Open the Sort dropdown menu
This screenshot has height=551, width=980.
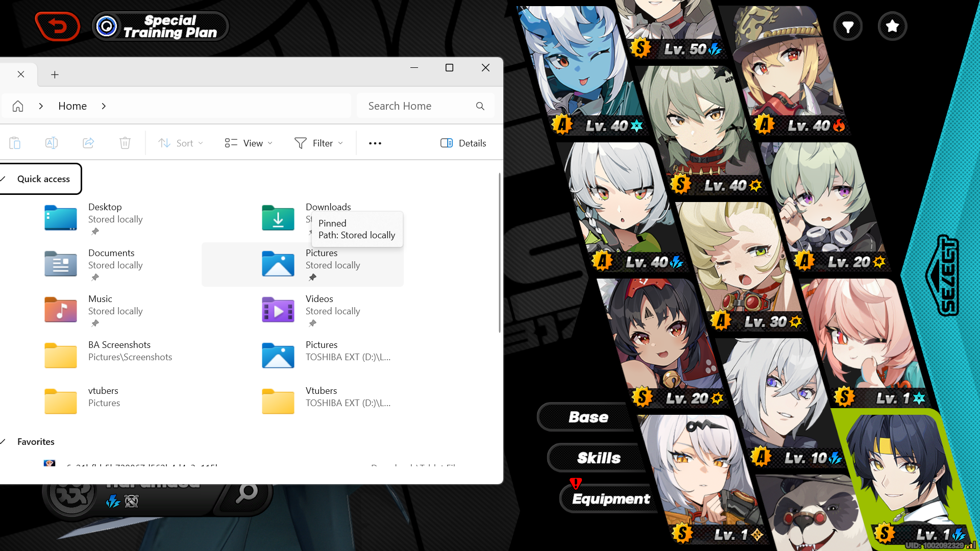coord(181,143)
